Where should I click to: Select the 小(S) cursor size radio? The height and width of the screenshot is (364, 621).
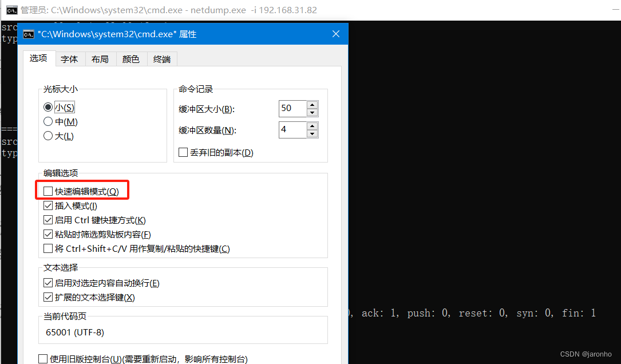(48, 108)
